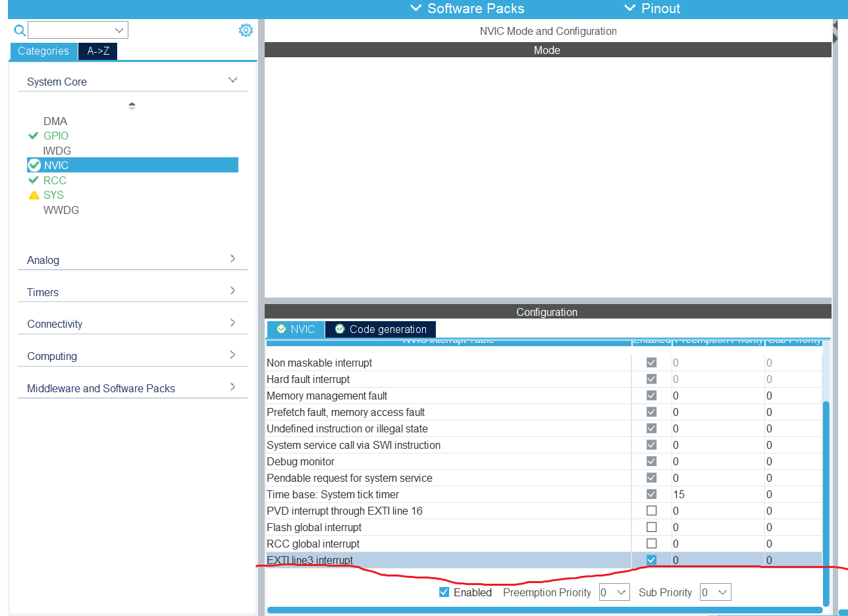Select Undefined instruction or illegal state row
The width and height of the screenshot is (848, 616).
point(544,428)
